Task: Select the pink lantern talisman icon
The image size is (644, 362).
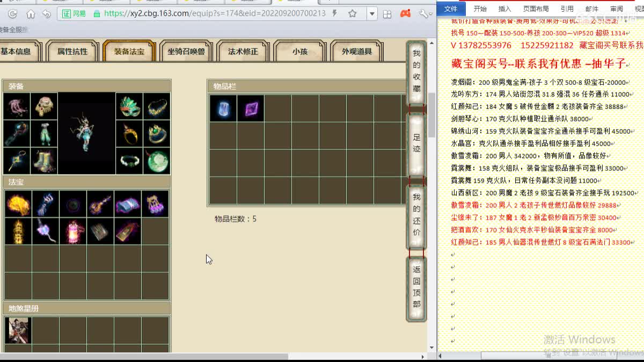Action: (73, 231)
